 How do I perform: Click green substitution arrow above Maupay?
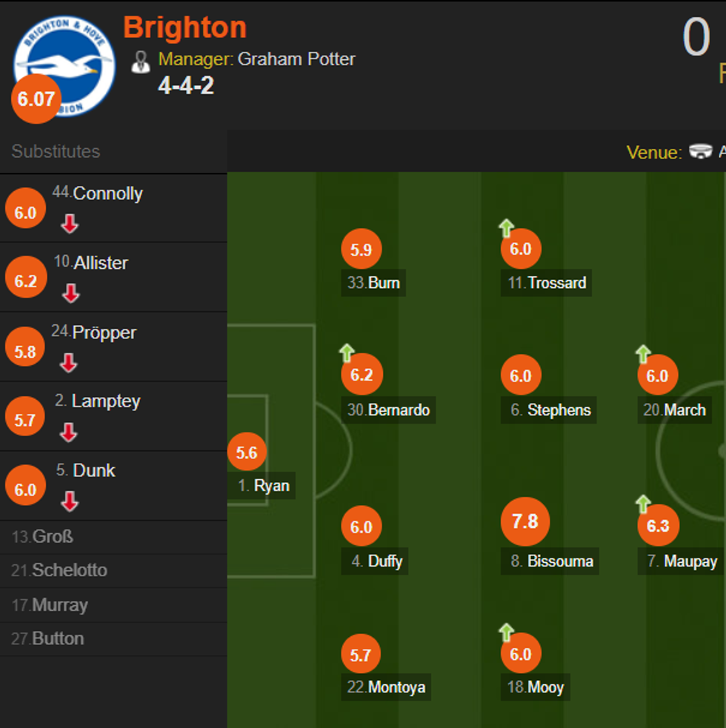(x=642, y=504)
